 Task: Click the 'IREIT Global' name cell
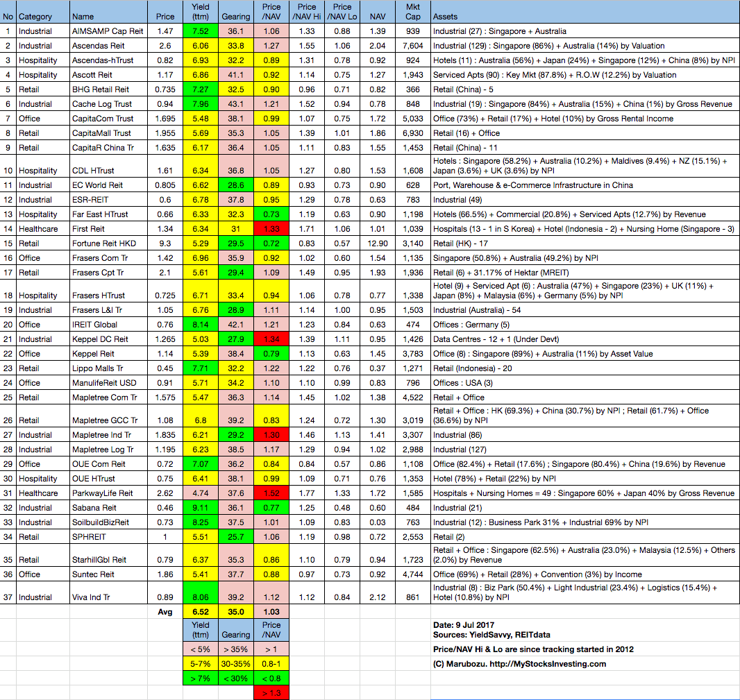tap(108, 325)
